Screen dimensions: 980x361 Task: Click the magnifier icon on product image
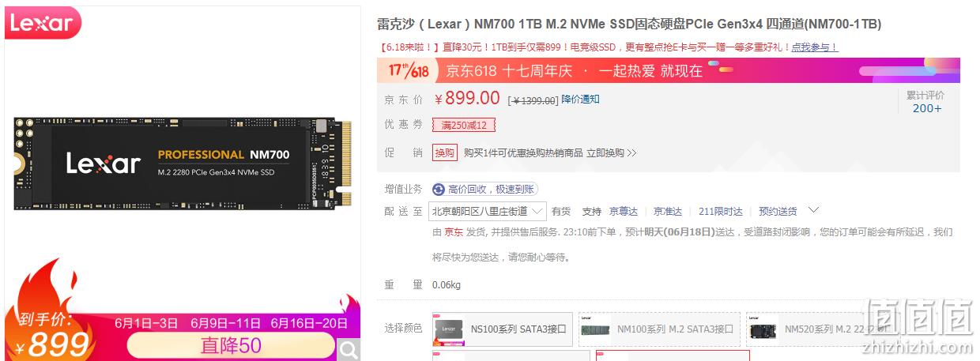pyautogui.click(x=349, y=349)
